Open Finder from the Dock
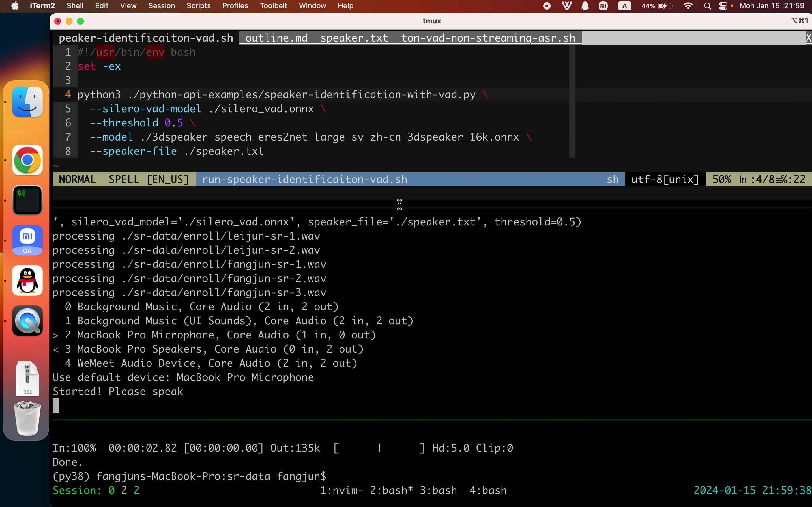 tap(27, 102)
